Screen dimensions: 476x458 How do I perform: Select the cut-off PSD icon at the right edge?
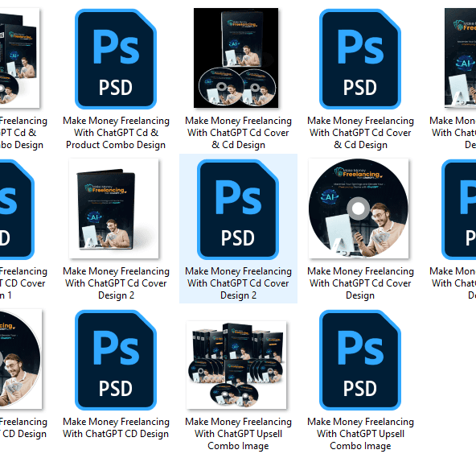pos(458,209)
